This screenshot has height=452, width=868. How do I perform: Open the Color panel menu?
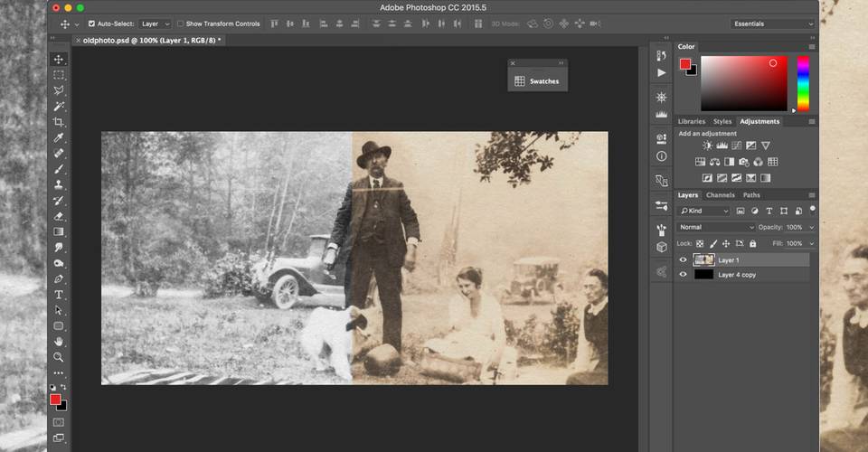click(812, 47)
